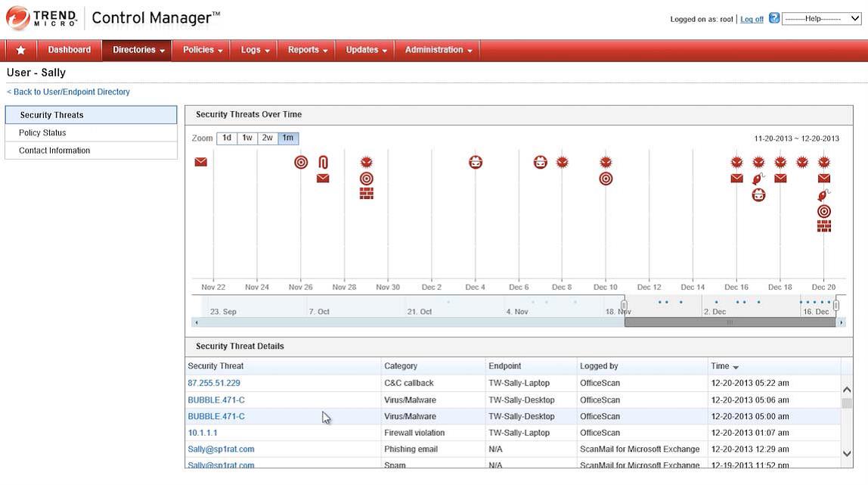Viewport: 868px width, 485px height.
Task: Select the spyware face icon at Dec 4
Action: click(476, 162)
